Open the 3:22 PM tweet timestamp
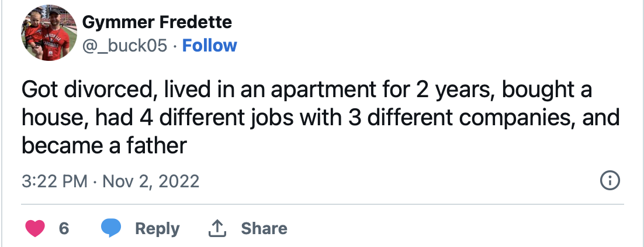The width and height of the screenshot is (644, 247). pos(54,181)
